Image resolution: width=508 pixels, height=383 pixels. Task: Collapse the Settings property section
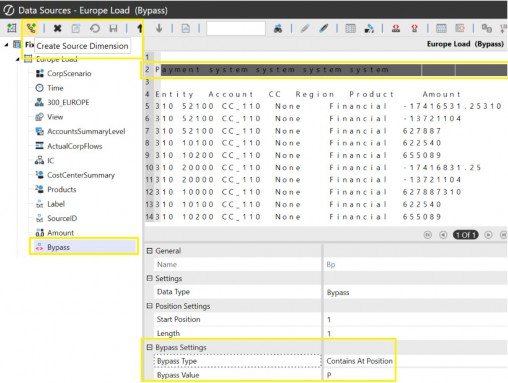[x=150, y=278]
